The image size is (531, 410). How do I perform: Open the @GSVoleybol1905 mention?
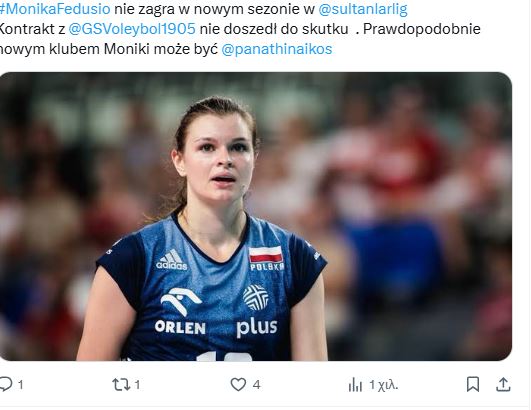tap(132, 29)
